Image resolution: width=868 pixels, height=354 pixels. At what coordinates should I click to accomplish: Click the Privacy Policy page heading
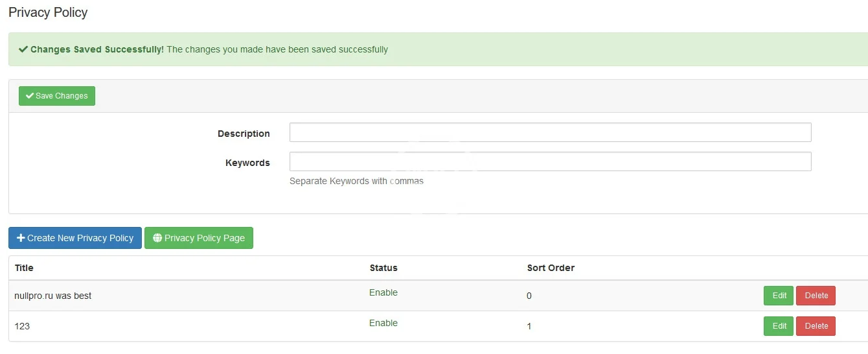tap(48, 12)
